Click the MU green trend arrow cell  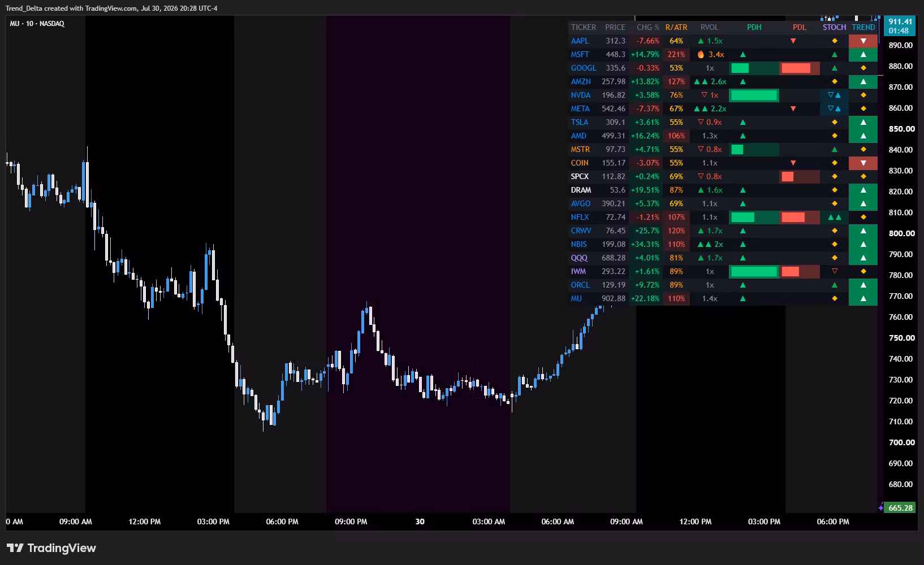[863, 298]
